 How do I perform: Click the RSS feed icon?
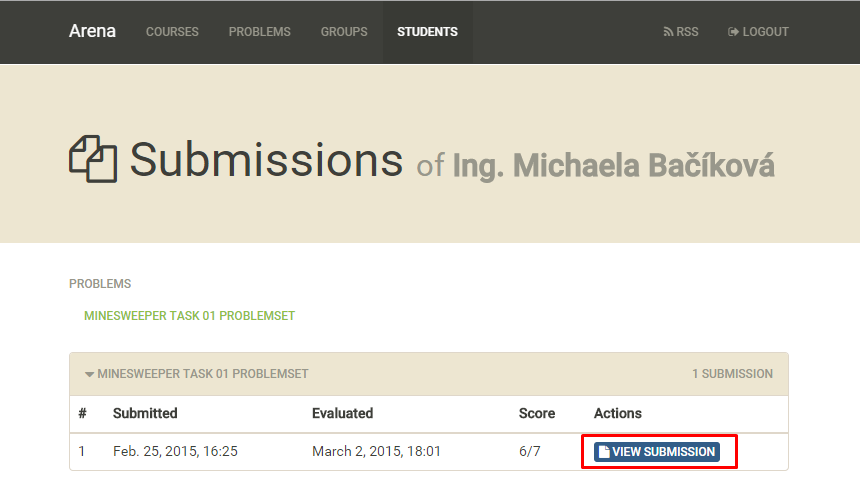(x=668, y=32)
